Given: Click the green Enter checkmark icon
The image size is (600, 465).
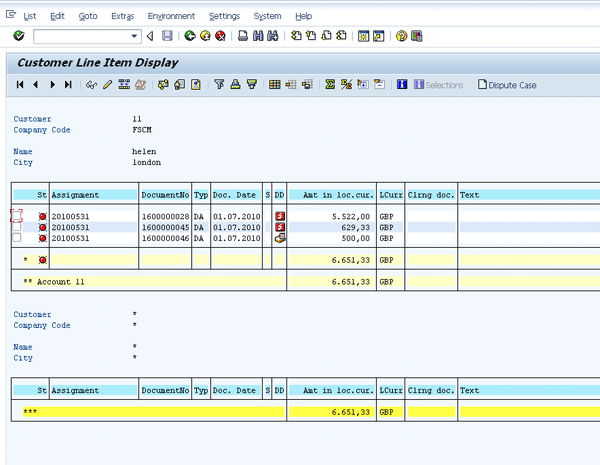Looking at the screenshot, I should [x=19, y=36].
